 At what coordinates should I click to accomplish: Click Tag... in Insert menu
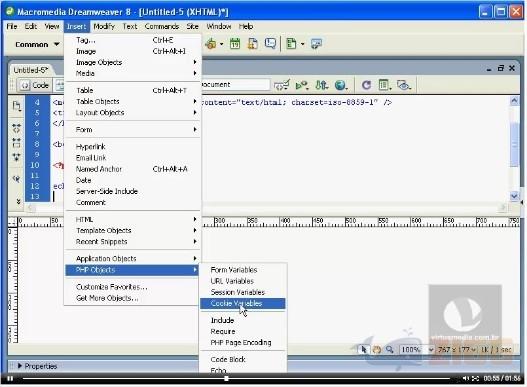132,40
